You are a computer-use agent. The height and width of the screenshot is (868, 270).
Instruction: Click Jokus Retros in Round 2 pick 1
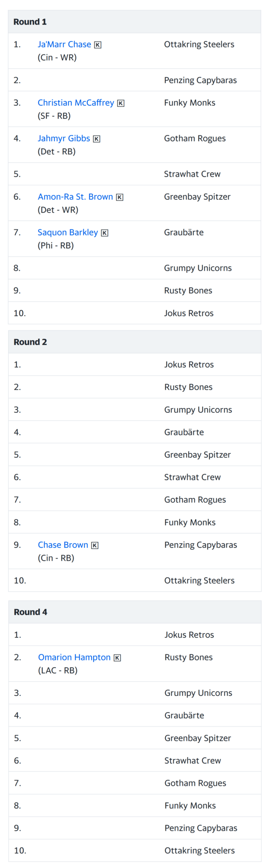click(189, 365)
